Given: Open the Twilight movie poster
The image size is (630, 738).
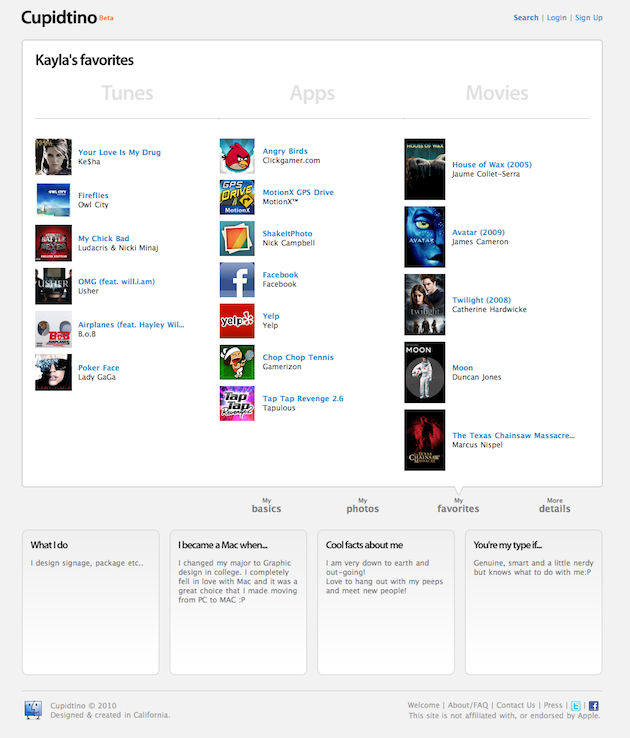Looking at the screenshot, I should pos(425,305).
